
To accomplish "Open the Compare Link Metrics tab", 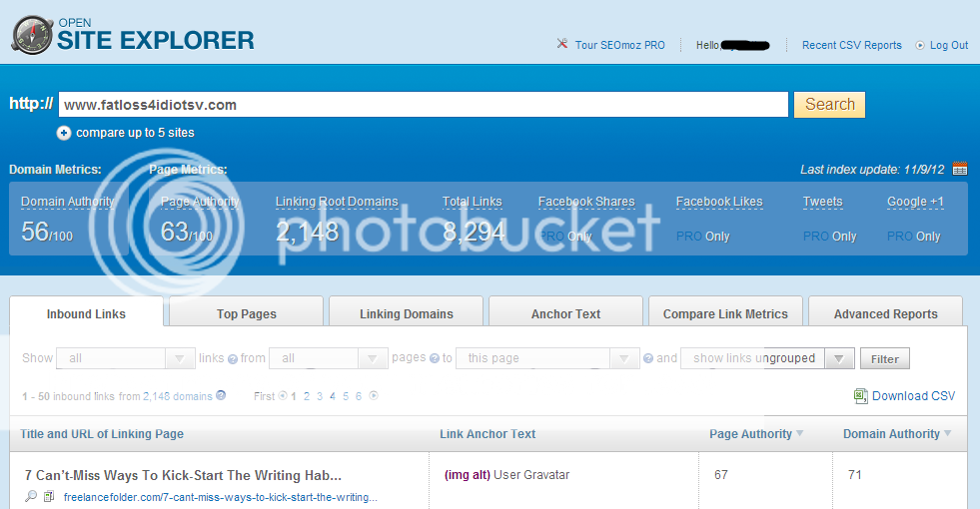I will coord(725,313).
